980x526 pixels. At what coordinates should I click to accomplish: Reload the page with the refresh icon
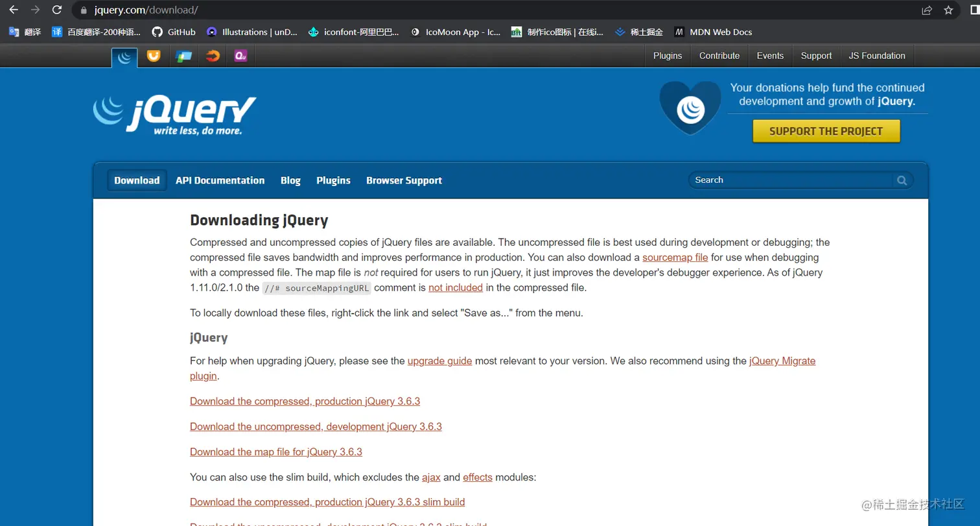(57, 10)
